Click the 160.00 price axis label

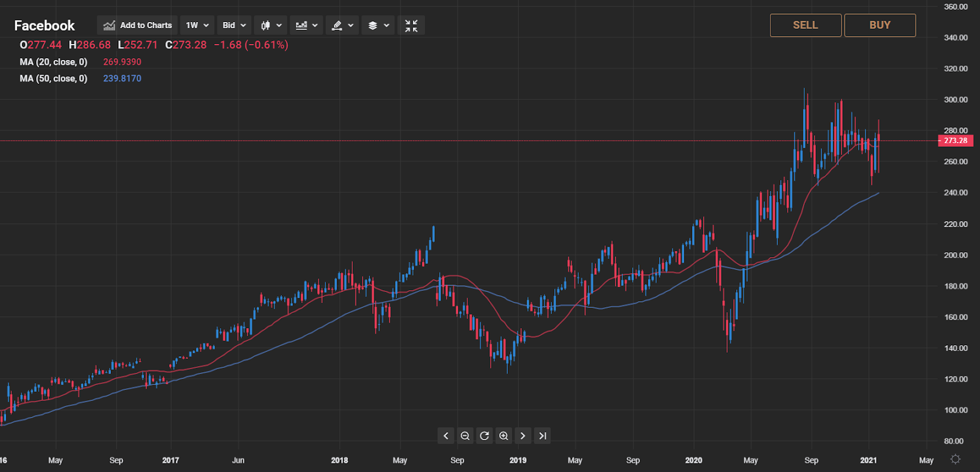(x=956, y=317)
